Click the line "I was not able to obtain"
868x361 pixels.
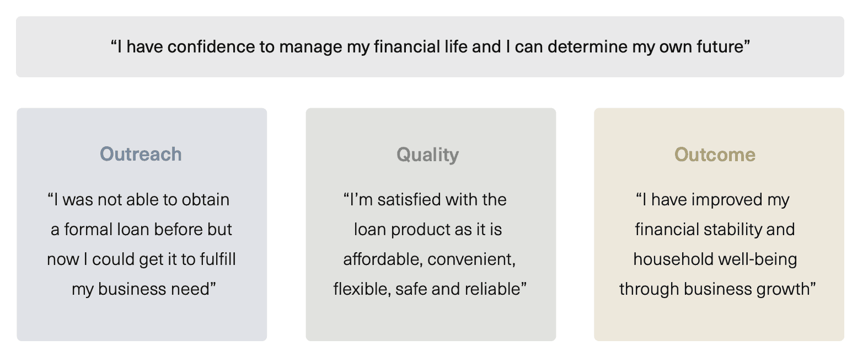click(139, 199)
